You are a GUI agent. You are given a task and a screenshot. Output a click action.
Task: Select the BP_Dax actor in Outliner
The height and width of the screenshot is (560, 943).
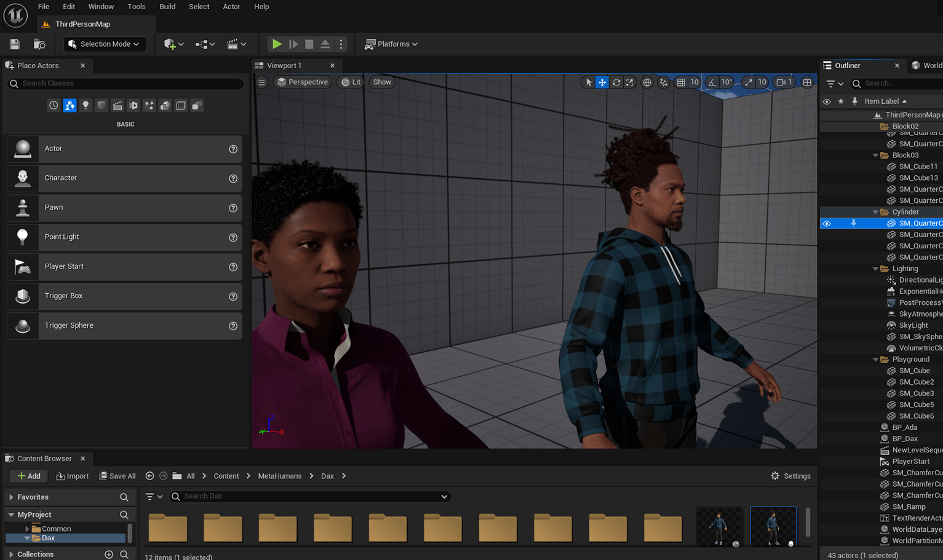click(905, 439)
